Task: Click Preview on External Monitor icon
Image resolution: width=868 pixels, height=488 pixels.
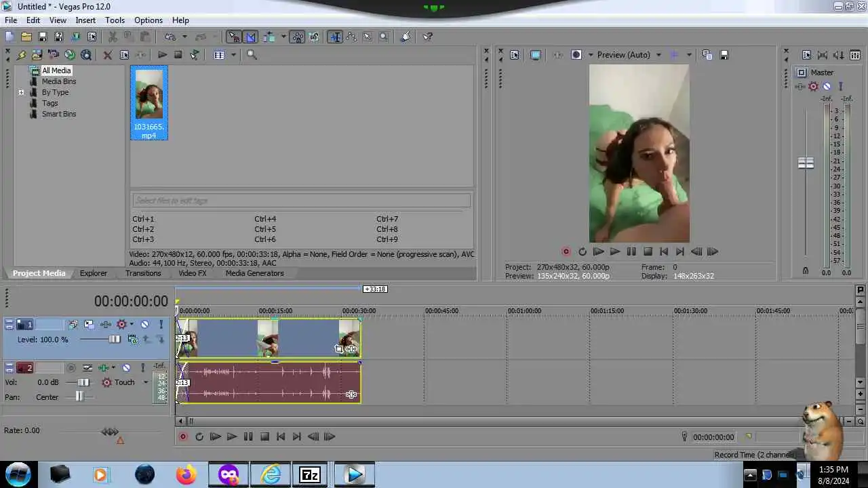Action: click(x=535, y=55)
